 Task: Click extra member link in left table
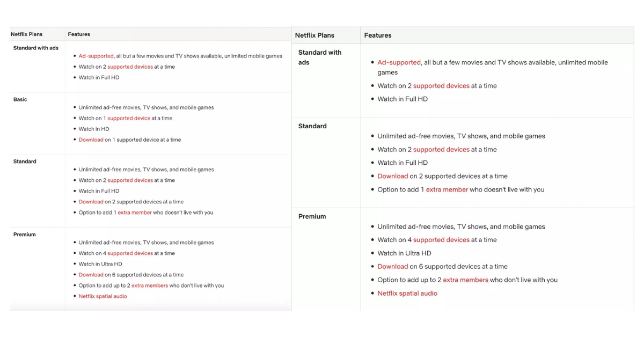[x=135, y=213]
